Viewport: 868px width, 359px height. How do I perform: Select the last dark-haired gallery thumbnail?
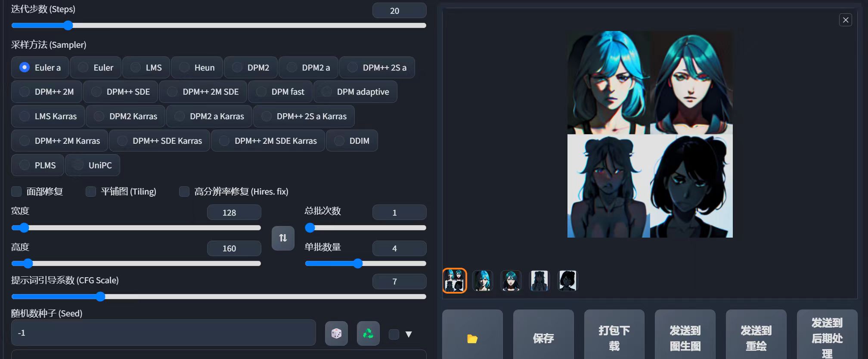click(x=567, y=281)
